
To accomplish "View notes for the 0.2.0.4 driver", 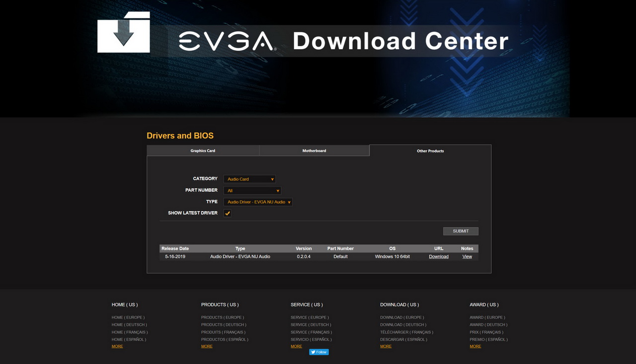I will coord(467,257).
